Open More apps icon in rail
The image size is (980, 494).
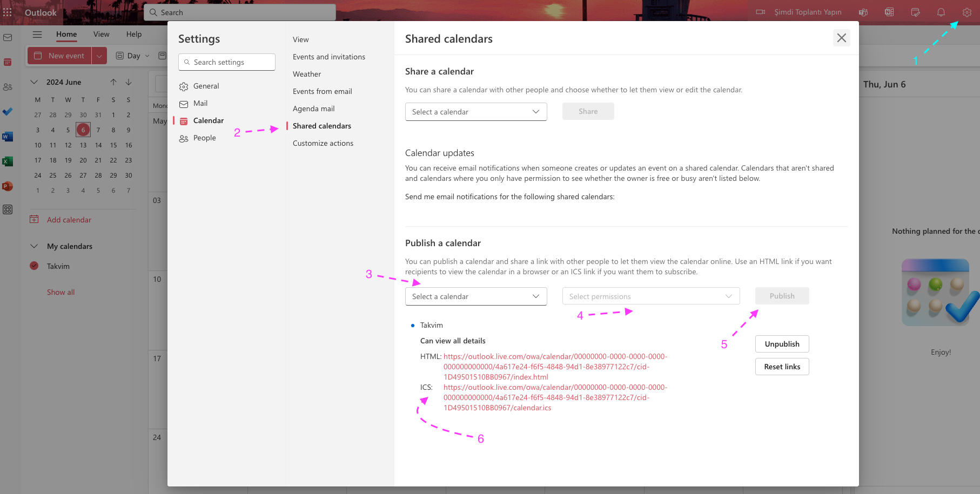[8, 209]
